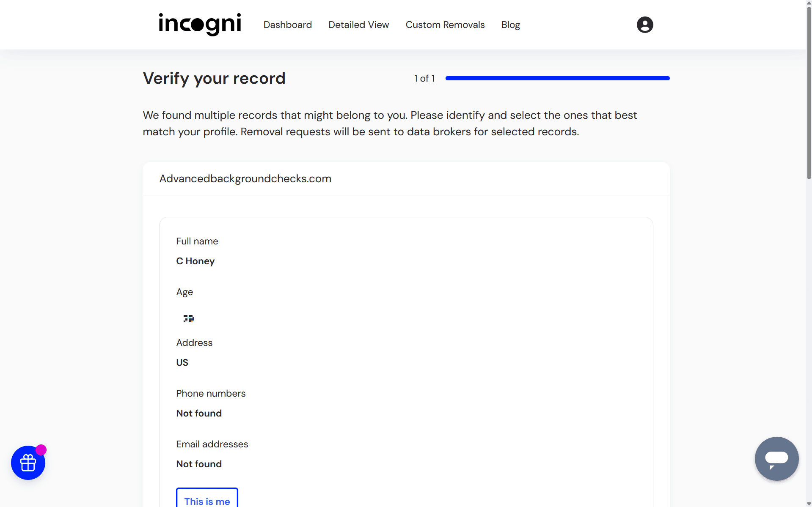Go to Custom Removals
This screenshot has height=507, width=812.
445,25
